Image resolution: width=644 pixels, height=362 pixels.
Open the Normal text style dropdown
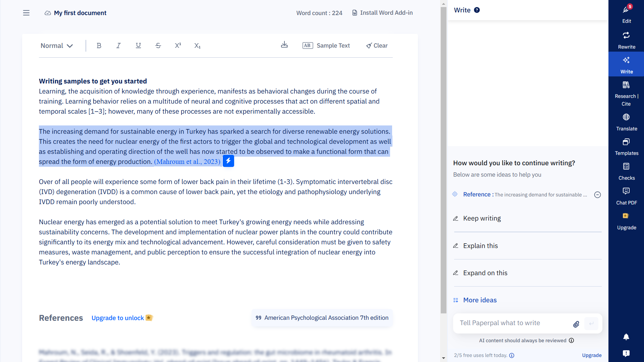tap(56, 46)
